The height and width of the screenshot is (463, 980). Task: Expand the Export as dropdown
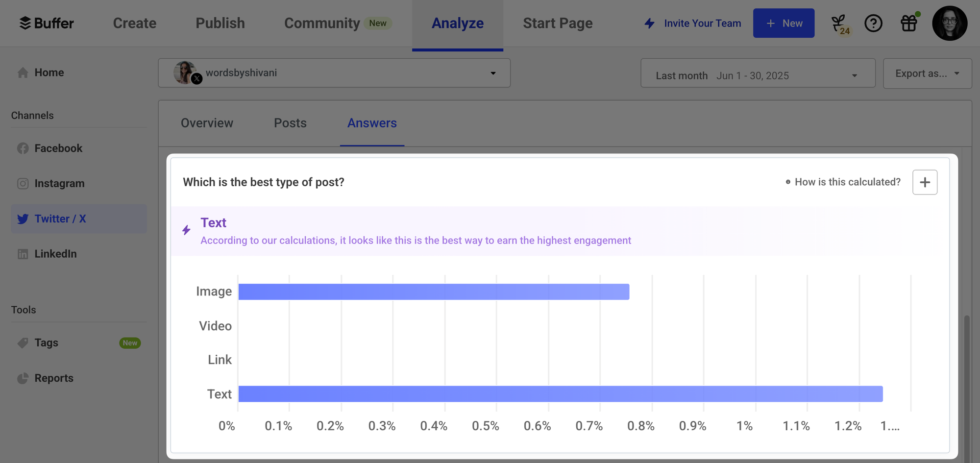[927, 73]
